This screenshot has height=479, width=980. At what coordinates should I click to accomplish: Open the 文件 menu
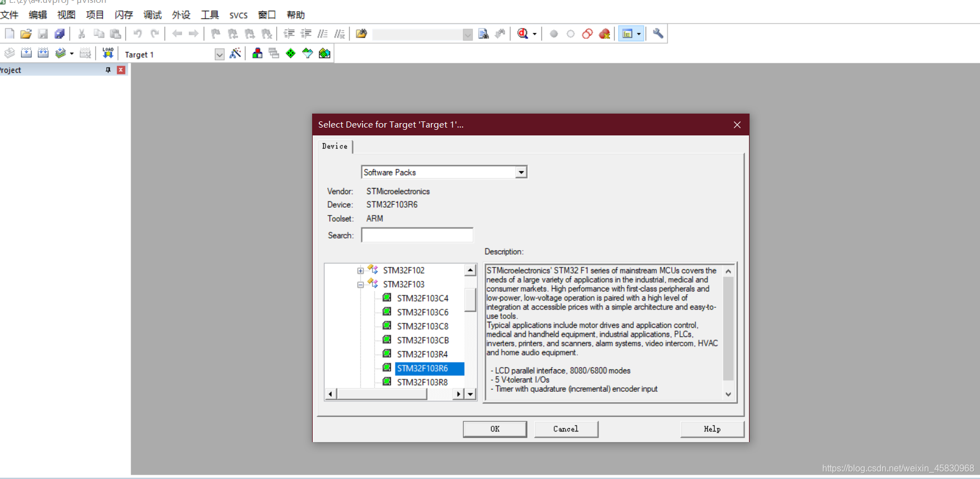click(x=10, y=15)
